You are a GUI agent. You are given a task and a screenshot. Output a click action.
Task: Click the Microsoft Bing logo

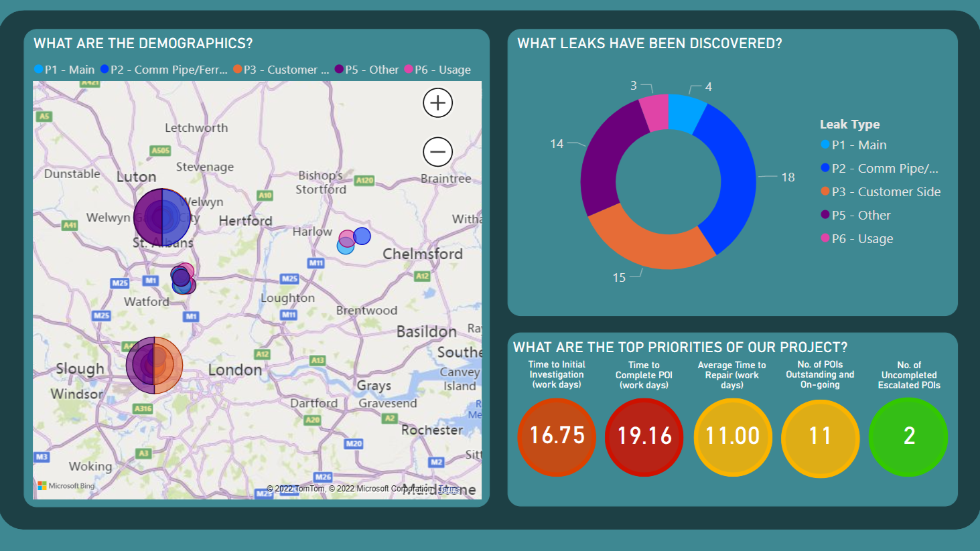pos(66,485)
